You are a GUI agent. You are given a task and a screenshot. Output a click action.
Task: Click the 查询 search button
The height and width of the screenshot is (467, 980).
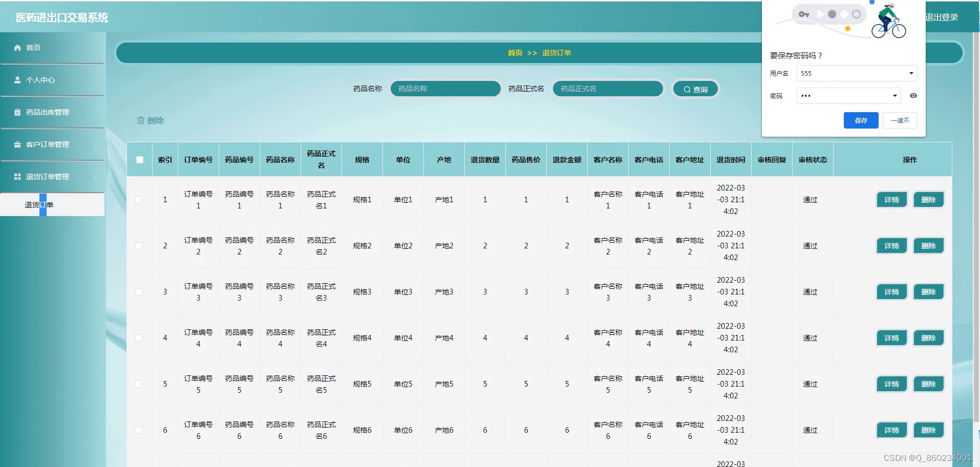(x=695, y=89)
